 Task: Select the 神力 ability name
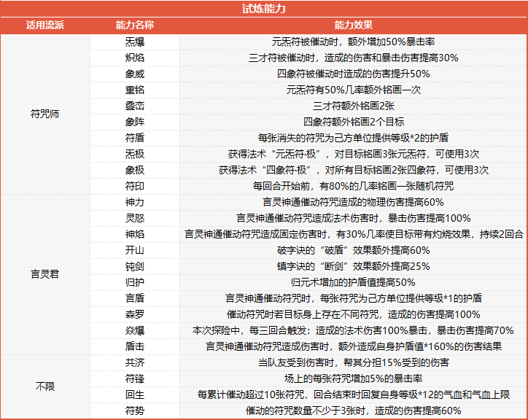135,202
